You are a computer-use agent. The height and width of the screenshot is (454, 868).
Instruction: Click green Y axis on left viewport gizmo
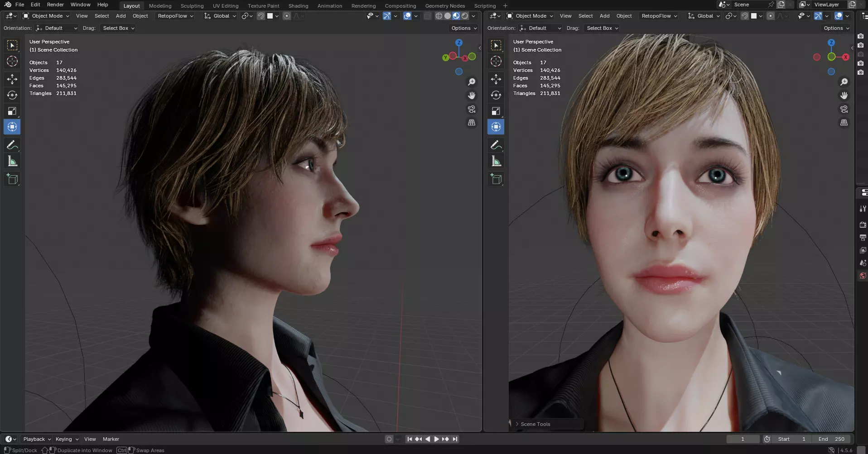446,57
